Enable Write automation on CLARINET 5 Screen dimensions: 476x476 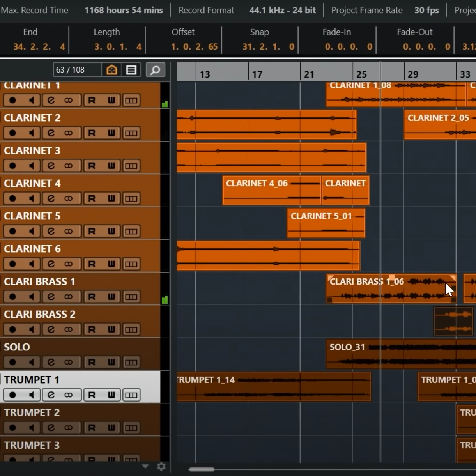click(x=111, y=231)
